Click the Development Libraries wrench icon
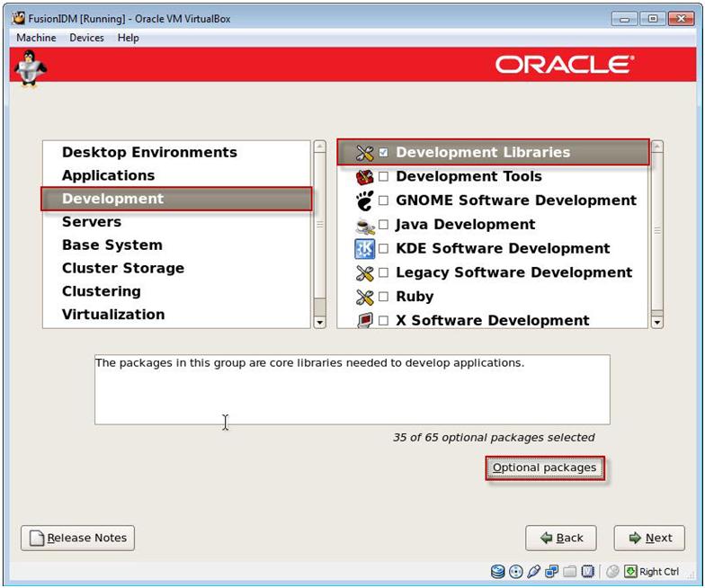This screenshot has height=588, width=705. (x=364, y=153)
